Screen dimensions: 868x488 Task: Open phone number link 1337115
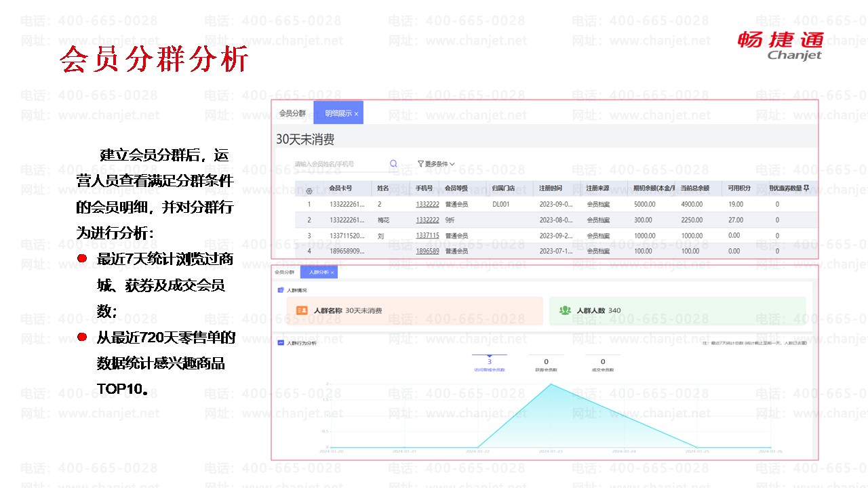[428, 235]
